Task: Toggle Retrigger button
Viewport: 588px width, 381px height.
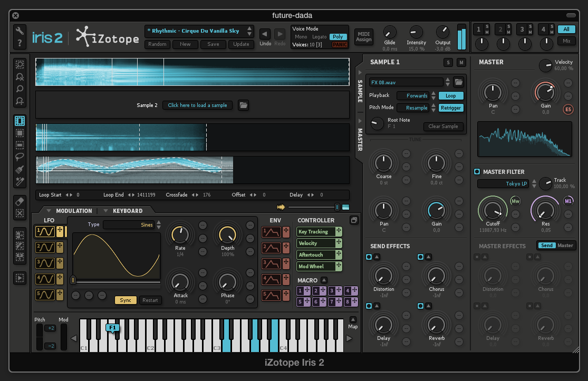Action: point(451,108)
